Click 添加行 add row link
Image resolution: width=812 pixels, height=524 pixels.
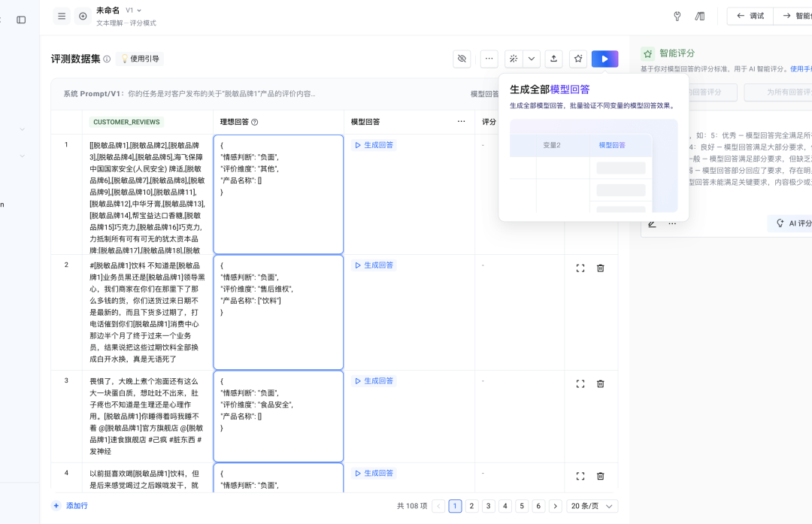(x=71, y=506)
